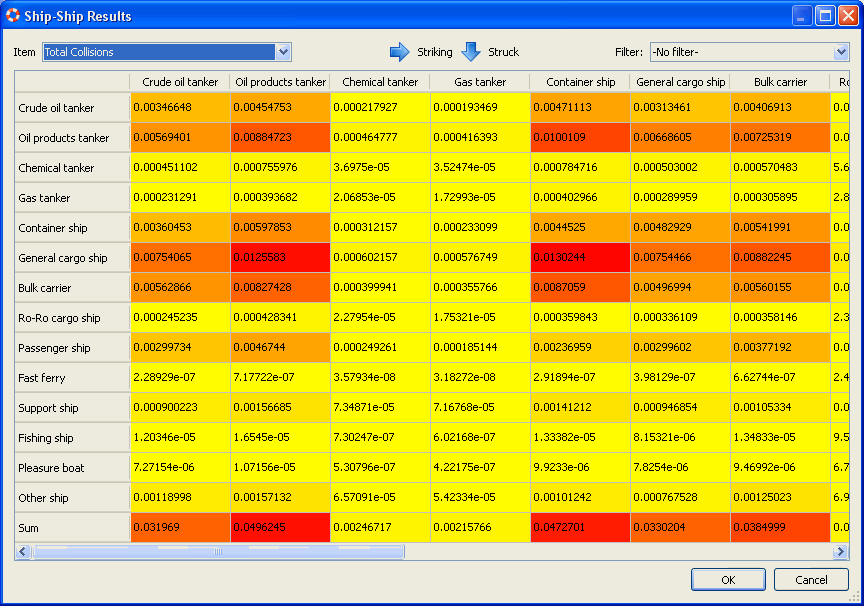
Task: Select the Container ship column header
Action: pos(580,82)
